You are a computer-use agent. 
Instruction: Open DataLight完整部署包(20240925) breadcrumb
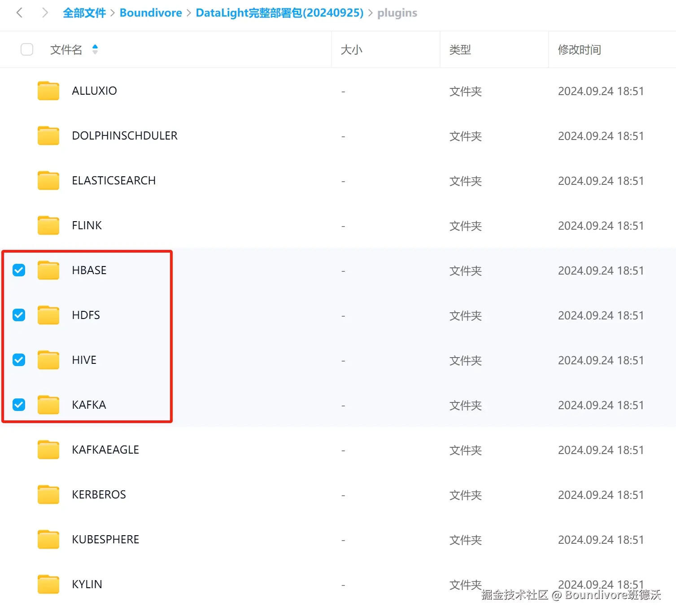[279, 13]
